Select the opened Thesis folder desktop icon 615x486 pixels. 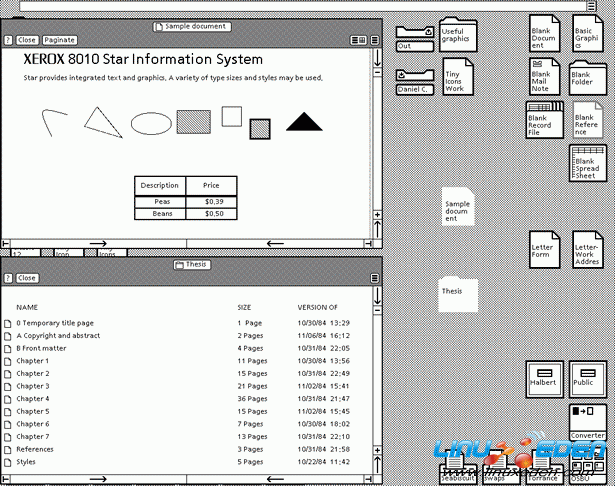(x=458, y=294)
